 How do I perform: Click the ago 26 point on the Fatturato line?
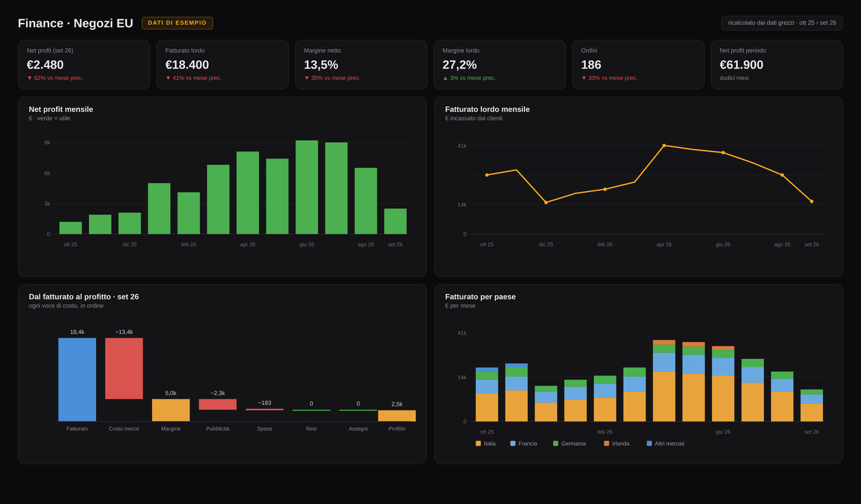[x=782, y=175]
